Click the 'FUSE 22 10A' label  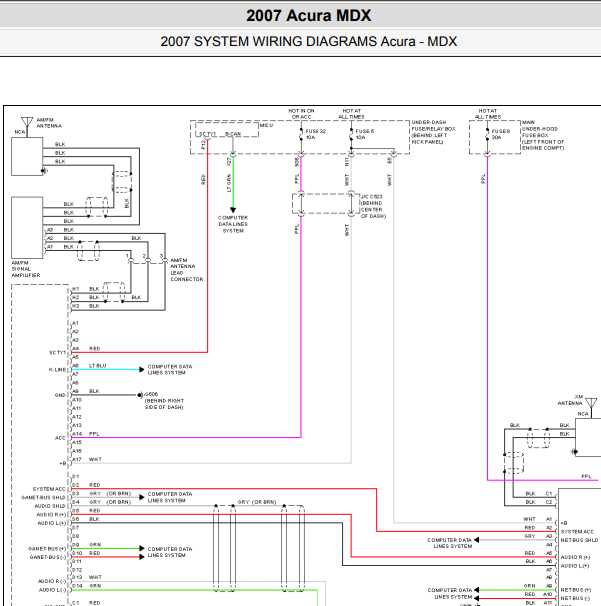tap(316, 134)
